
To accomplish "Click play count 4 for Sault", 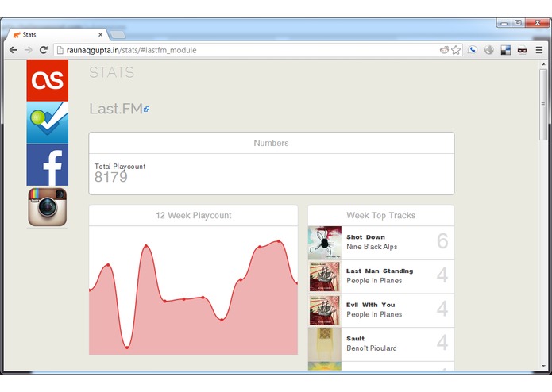I will (442, 343).
